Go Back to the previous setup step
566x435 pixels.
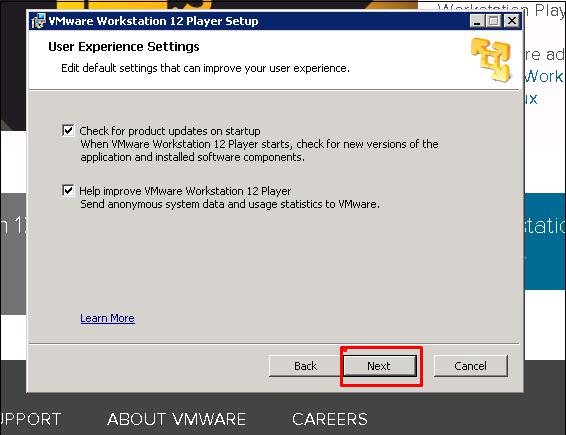(x=305, y=366)
